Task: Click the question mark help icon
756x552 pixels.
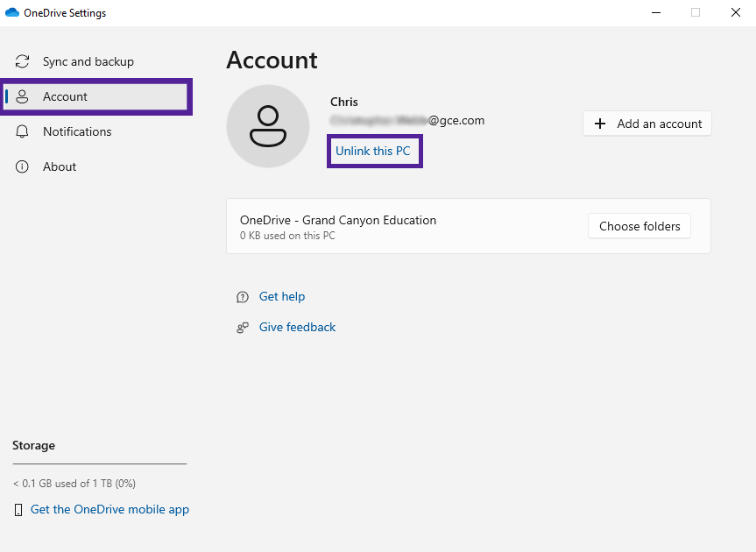Action: tap(243, 297)
